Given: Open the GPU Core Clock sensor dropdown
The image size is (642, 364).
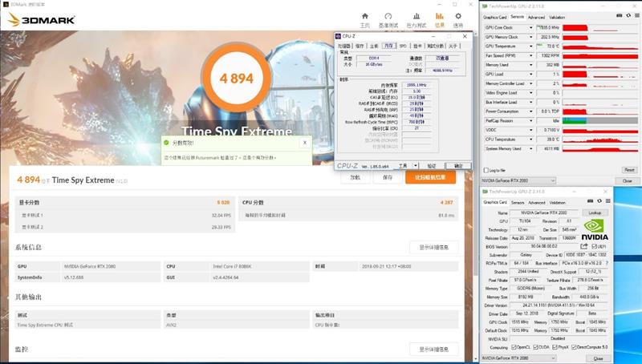Looking at the screenshot, I should [531, 28].
